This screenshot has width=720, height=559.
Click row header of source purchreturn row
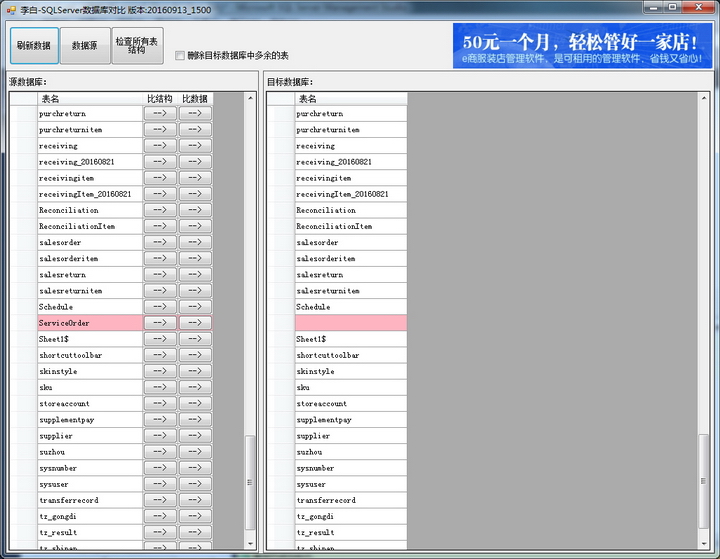pos(23,113)
